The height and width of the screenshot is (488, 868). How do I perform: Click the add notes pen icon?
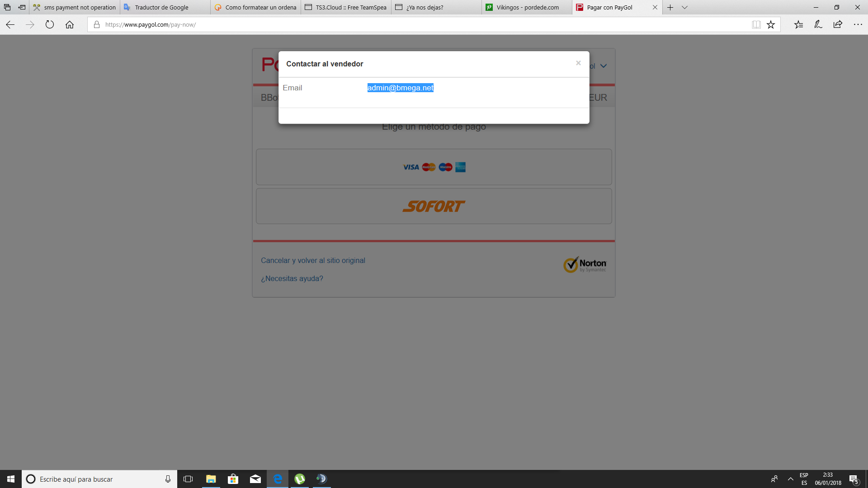pyautogui.click(x=818, y=25)
